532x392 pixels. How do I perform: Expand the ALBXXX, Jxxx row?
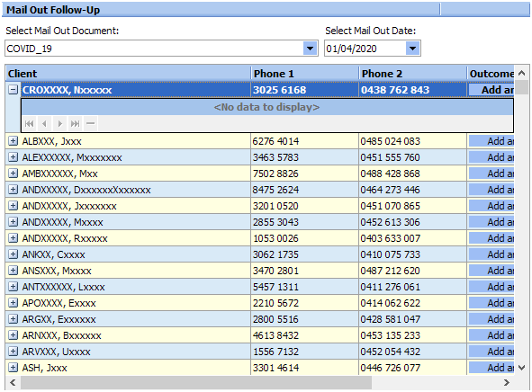click(x=13, y=141)
